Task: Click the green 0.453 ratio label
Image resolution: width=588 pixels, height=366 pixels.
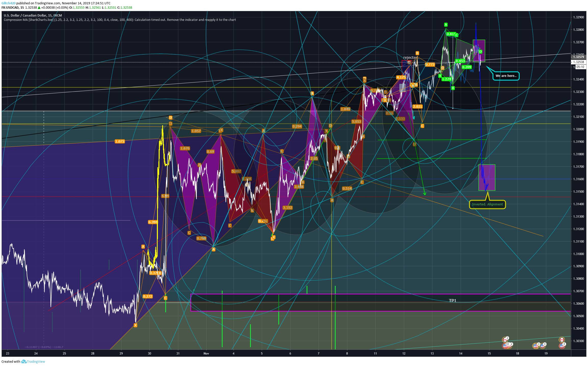Action: tap(460, 61)
